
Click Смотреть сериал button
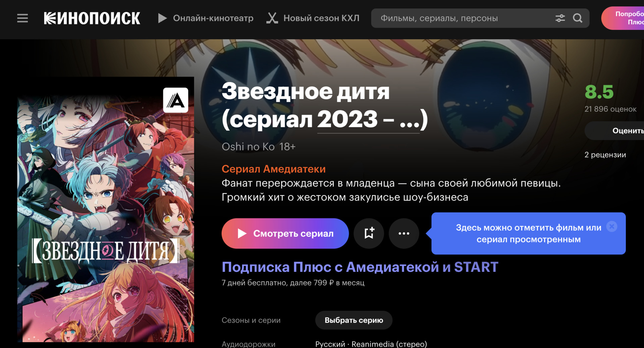pos(285,233)
